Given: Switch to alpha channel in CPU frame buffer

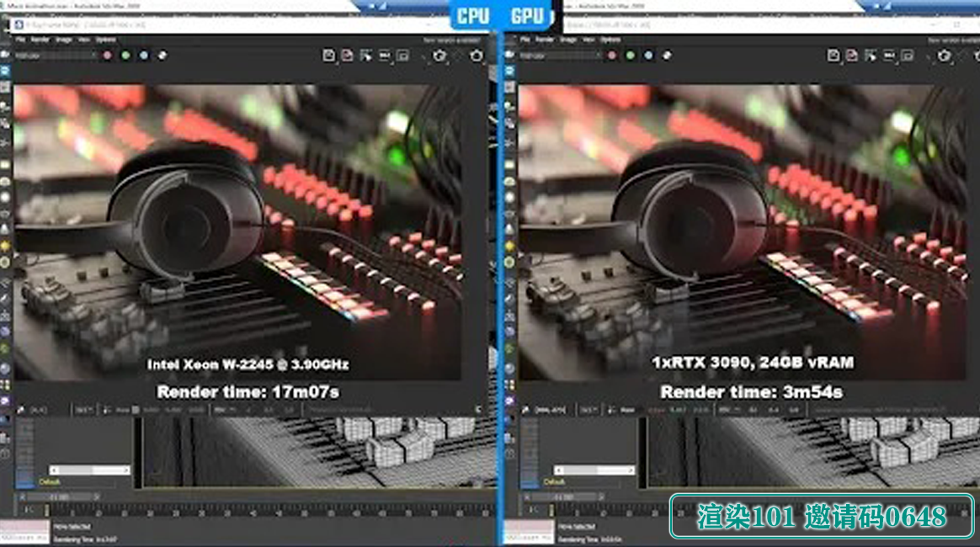Looking at the screenshot, I should point(162,56).
